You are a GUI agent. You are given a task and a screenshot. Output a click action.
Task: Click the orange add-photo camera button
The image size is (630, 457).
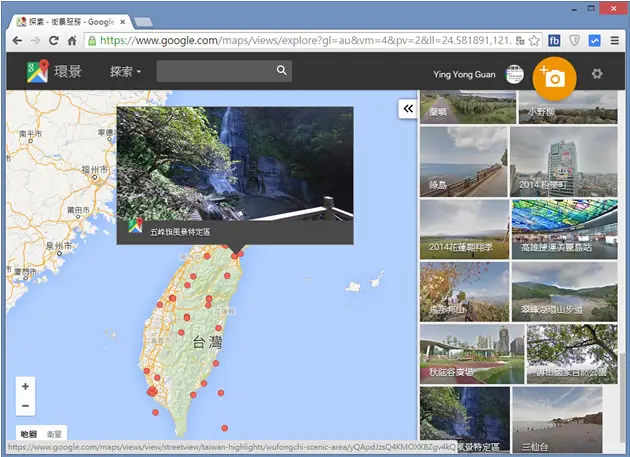pyautogui.click(x=554, y=78)
